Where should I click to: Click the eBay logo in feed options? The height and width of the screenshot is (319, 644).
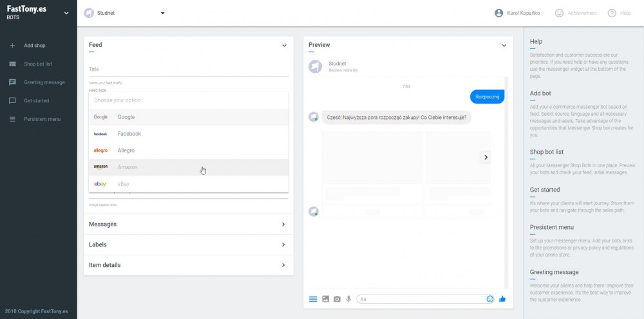click(100, 184)
